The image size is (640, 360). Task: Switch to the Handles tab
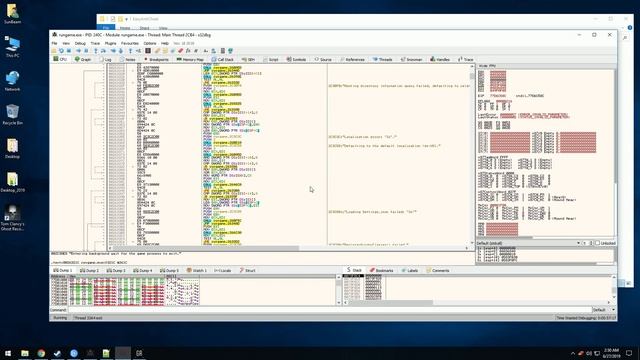click(x=440, y=60)
